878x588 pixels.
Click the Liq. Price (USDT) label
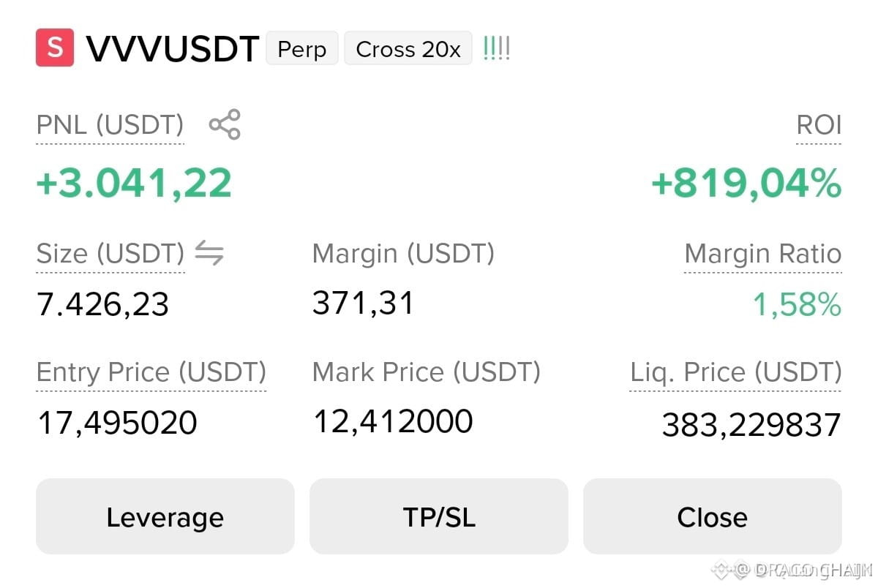735,372
